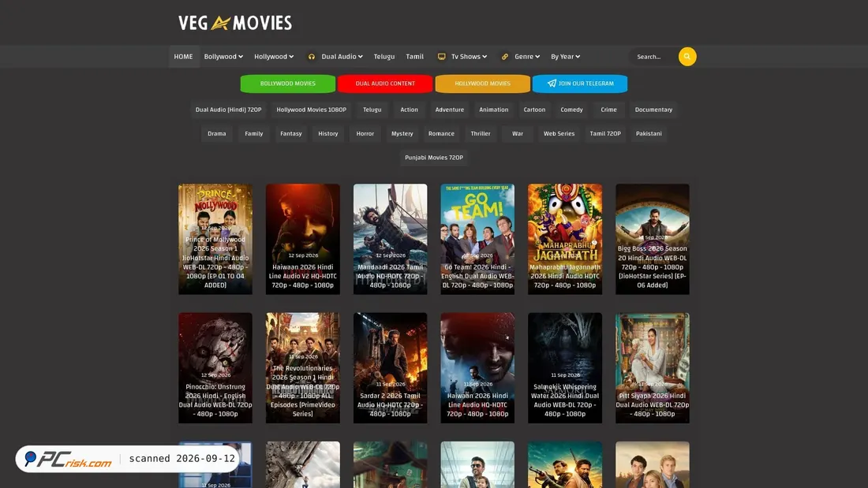
Task: Open the Pinocchio: Unstrung poster
Action: pos(215,368)
